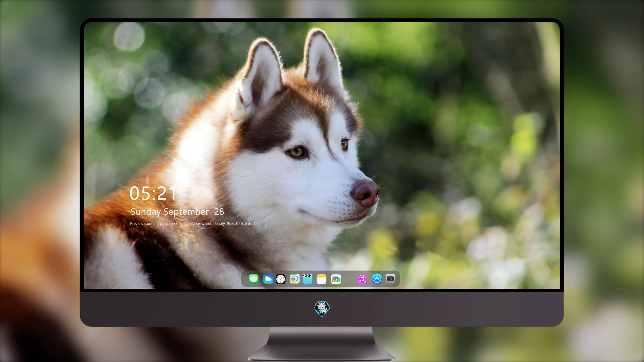This screenshot has width=644, height=362.
Task: Open the Weather app in the dock
Action: pos(268,279)
